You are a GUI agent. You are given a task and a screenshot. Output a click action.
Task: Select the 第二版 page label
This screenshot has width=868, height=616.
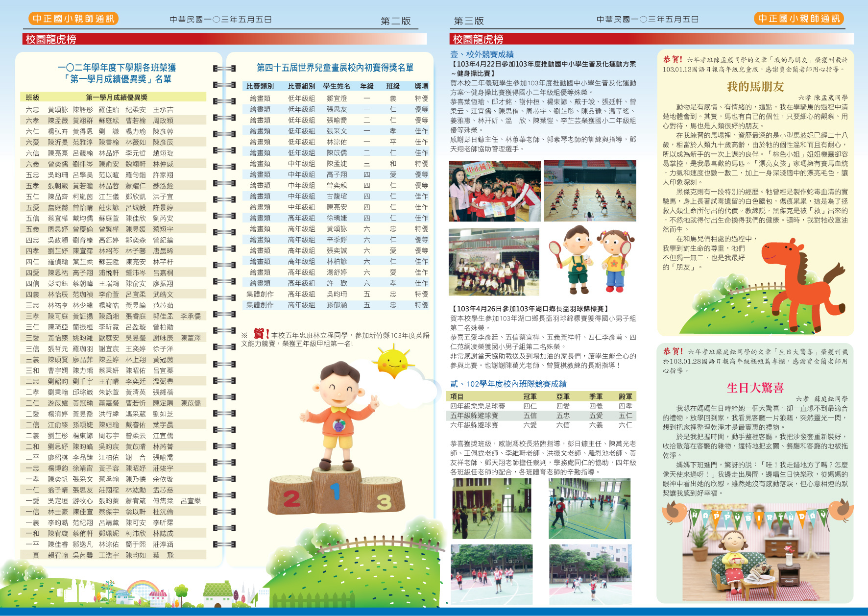pyautogui.click(x=396, y=21)
